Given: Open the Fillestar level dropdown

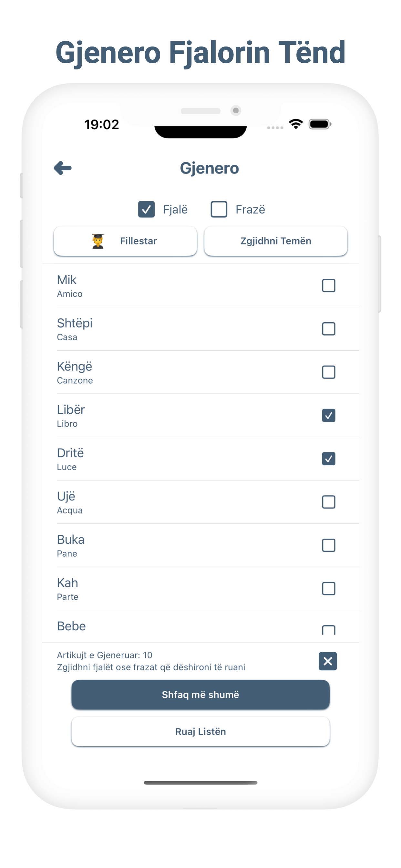Looking at the screenshot, I should click(125, 241).
